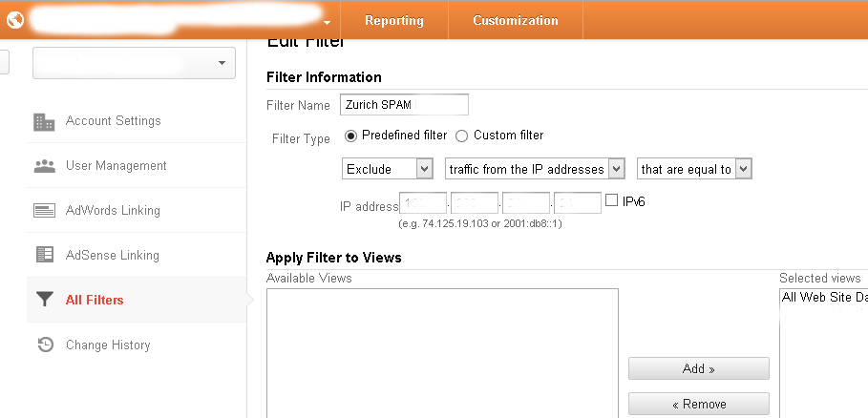The height and width of the screenshot is (418, 868).
Task: Click the Account Settings building icon
Action: [x=44, y=121]
